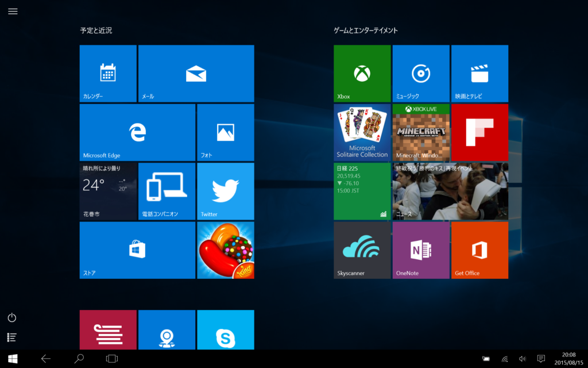Launch Skyscanner
This screenshot has height=368, width=588.
coord(362,250)
